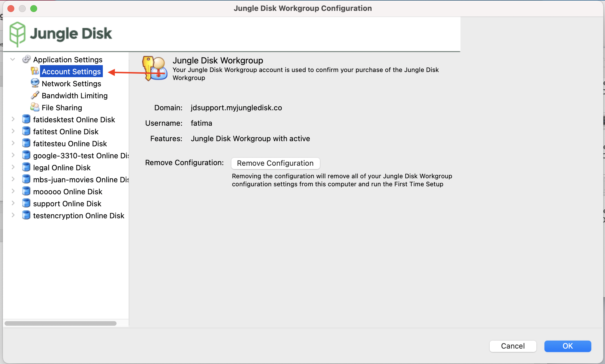Image resolution: width=605 pixels, height=364 pixels.
Task: Click the Jungle Disk logo
Action: [x=61, y=34]
